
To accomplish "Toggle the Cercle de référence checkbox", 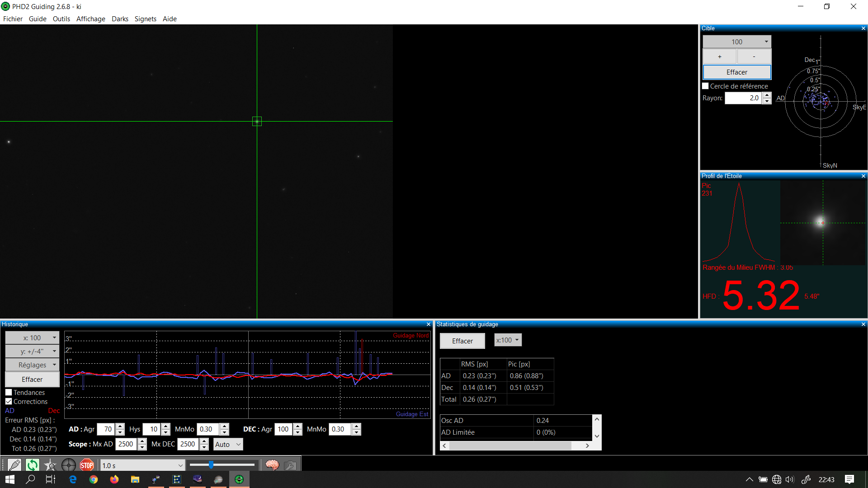I will point(705,86).
